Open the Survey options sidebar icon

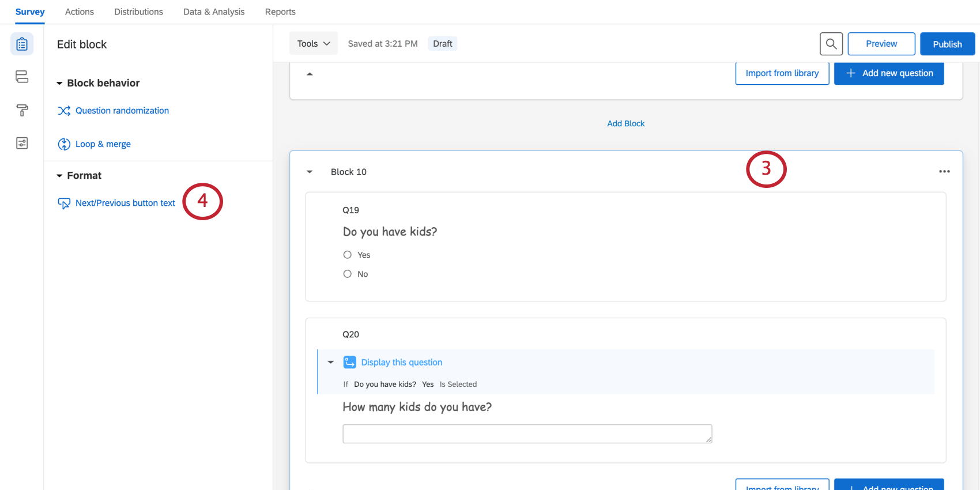pos(22,143)
